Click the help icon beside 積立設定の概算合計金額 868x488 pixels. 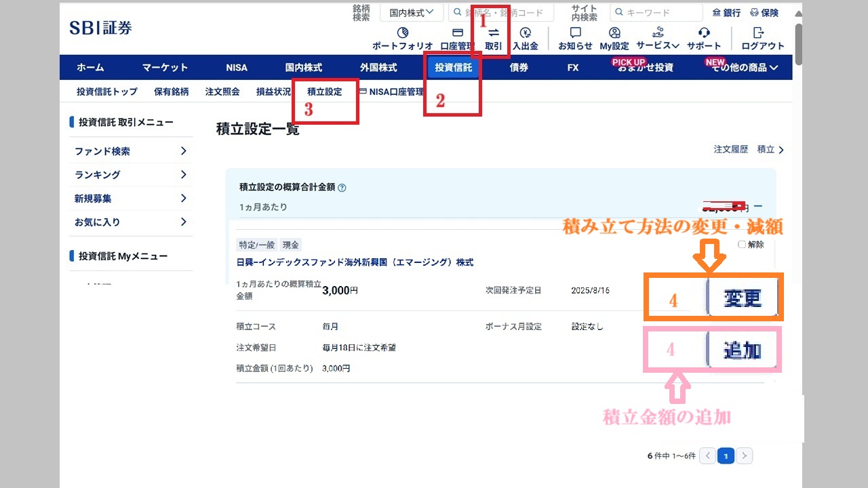[342, 188]
